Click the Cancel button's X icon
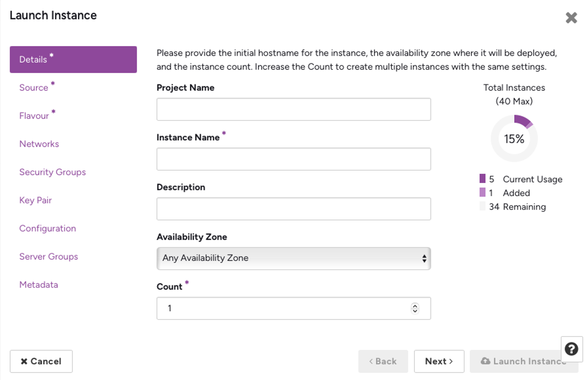588x380 pixels. click(24, 361)
